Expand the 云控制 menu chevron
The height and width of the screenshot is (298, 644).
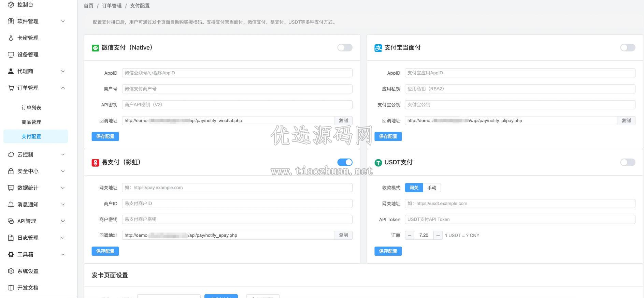63,154
